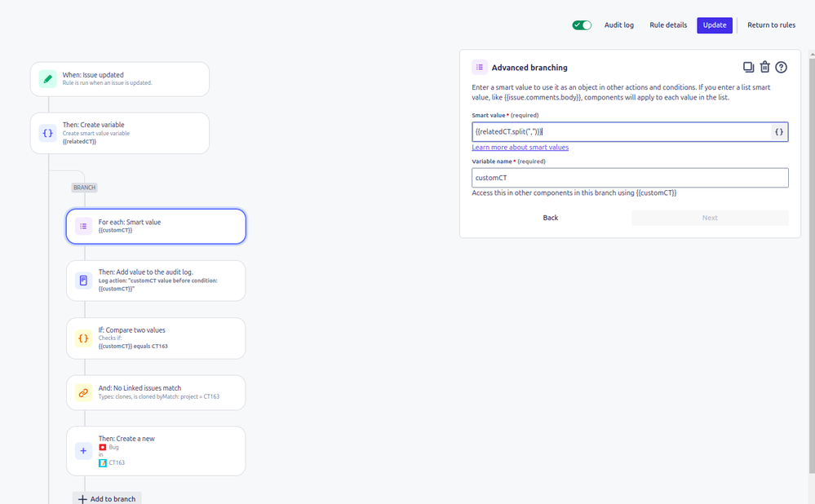Click the Bug issue type icon
Viewport: 815px width, 504px height.
point(103,447)
